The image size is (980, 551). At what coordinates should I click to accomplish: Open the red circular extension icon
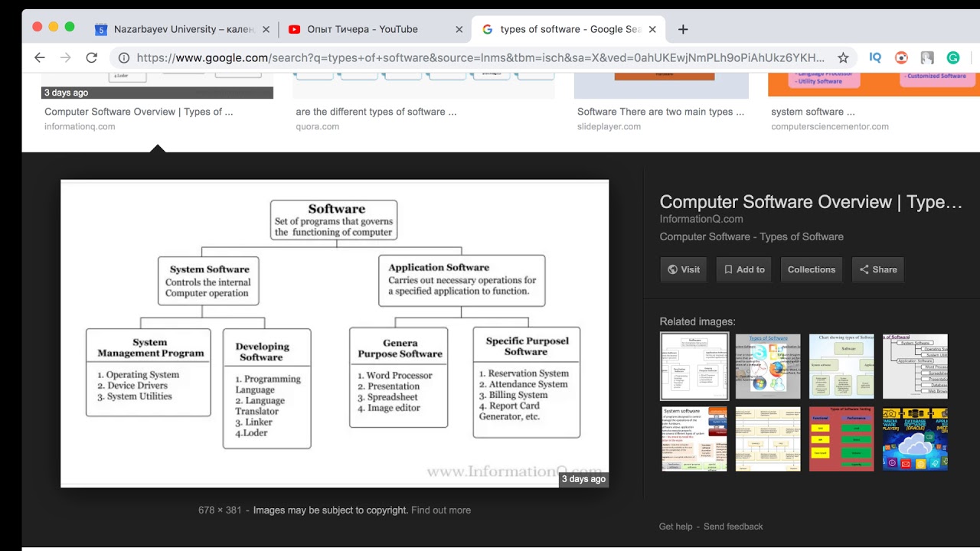(902, 57)
